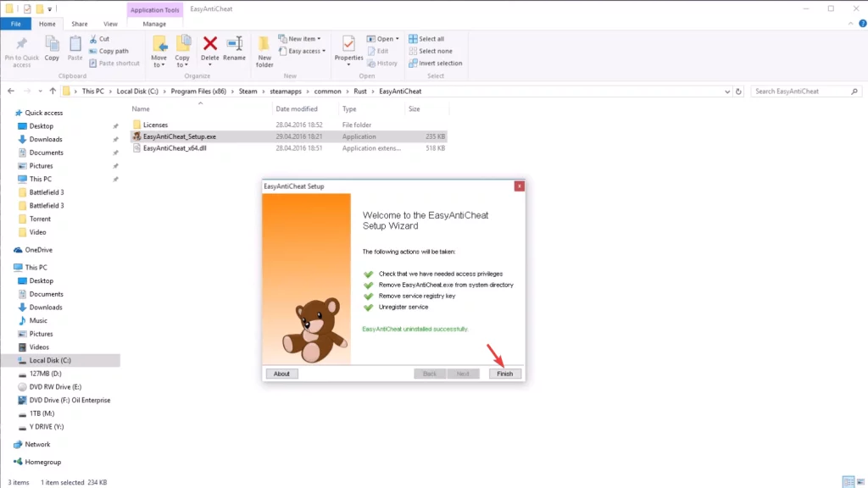This screenshot has width=868, height=488.
Task: Click Pin to Quick access icon
Action: 21,51
